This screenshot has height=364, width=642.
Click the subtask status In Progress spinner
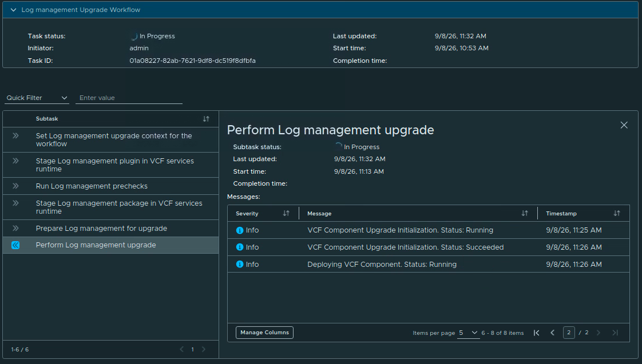point(338,146)
